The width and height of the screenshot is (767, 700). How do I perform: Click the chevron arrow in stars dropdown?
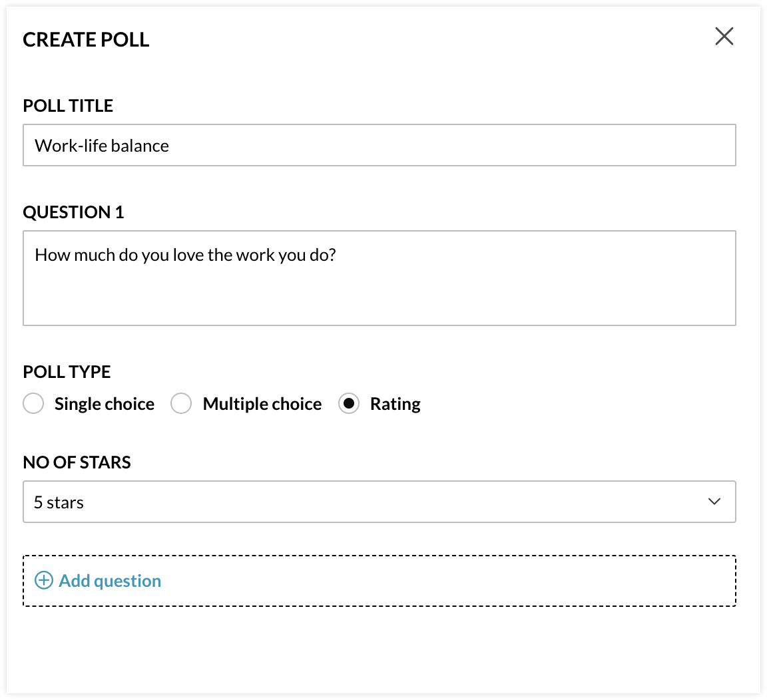coord(714,501)
